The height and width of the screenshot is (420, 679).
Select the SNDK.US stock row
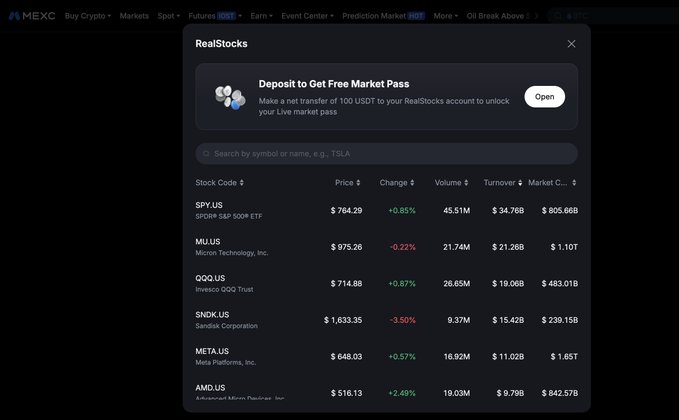pyautogui.click(x=386, y=320)
